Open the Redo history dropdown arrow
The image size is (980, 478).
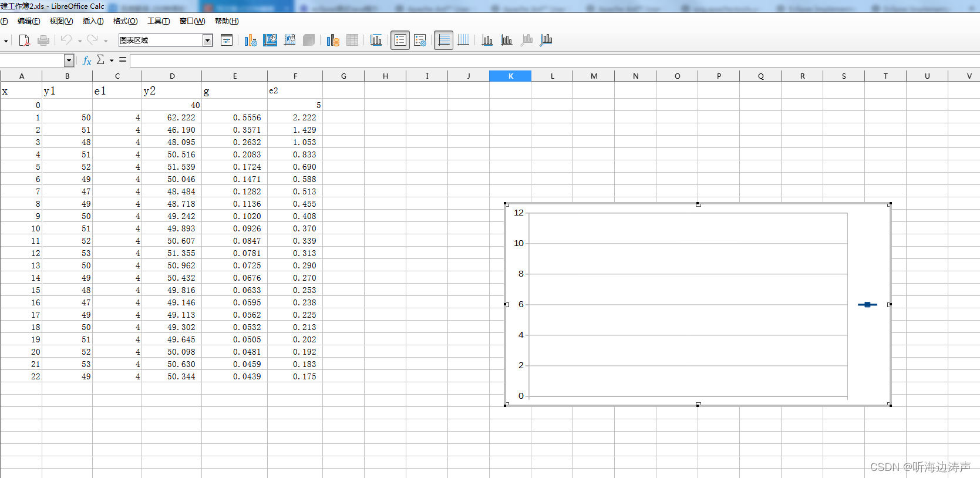[106, 41]
